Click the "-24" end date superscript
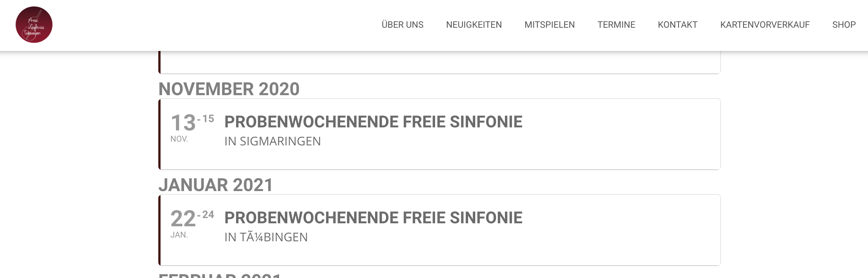This screenshot has width=868, height=278. (x=206, y=215)
